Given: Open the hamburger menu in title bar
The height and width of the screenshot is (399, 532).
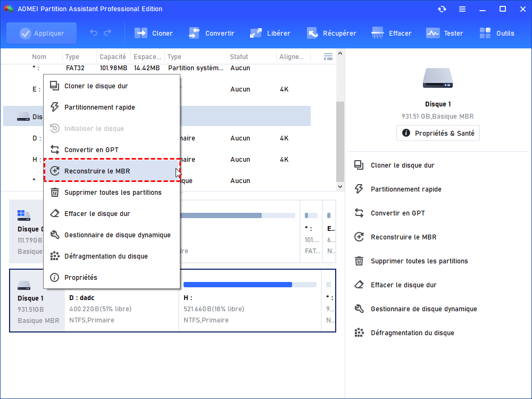Looking at the screenshot, I should 462,9.
